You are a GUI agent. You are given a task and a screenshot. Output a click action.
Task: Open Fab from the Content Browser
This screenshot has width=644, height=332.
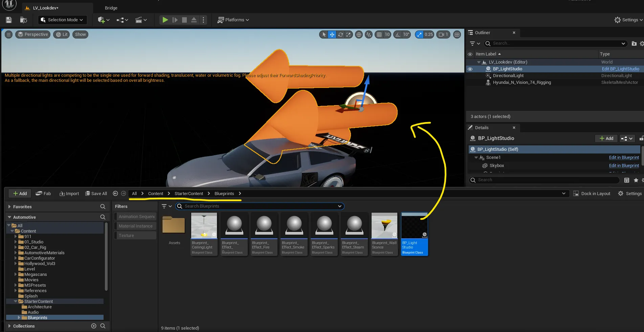(x=43, y=193)
